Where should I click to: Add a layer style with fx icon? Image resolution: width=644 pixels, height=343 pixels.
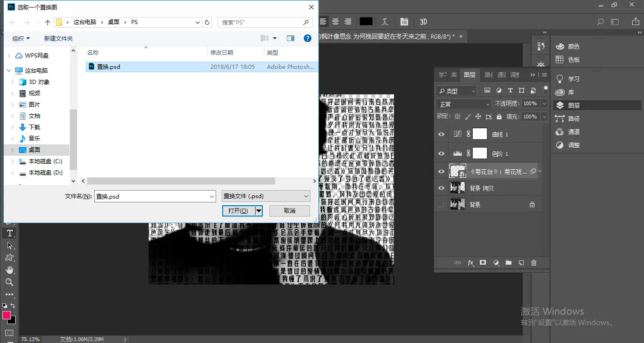pyautogui.click(x=470, y=263)
